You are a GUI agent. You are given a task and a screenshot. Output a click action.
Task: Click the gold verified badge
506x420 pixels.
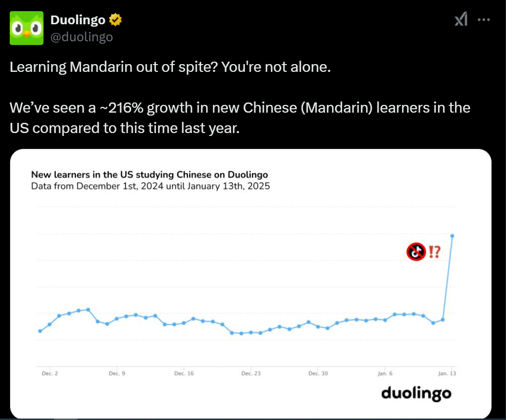(x=115, y=20)
